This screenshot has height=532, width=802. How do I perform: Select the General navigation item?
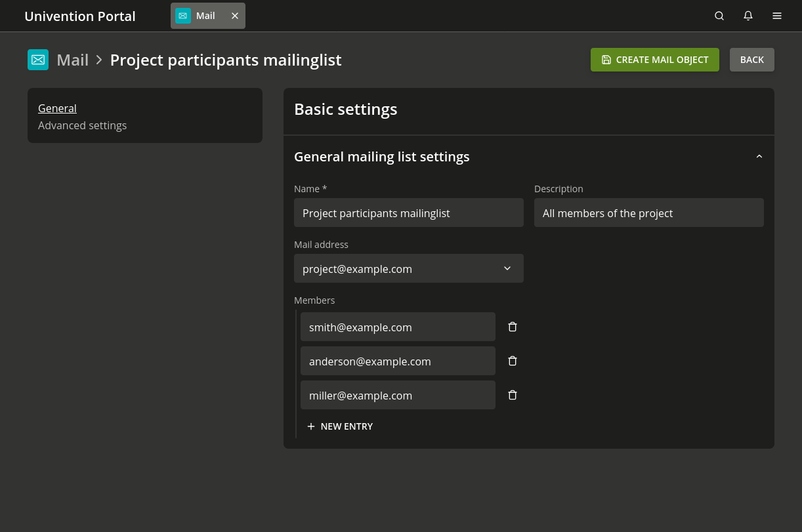57,108
